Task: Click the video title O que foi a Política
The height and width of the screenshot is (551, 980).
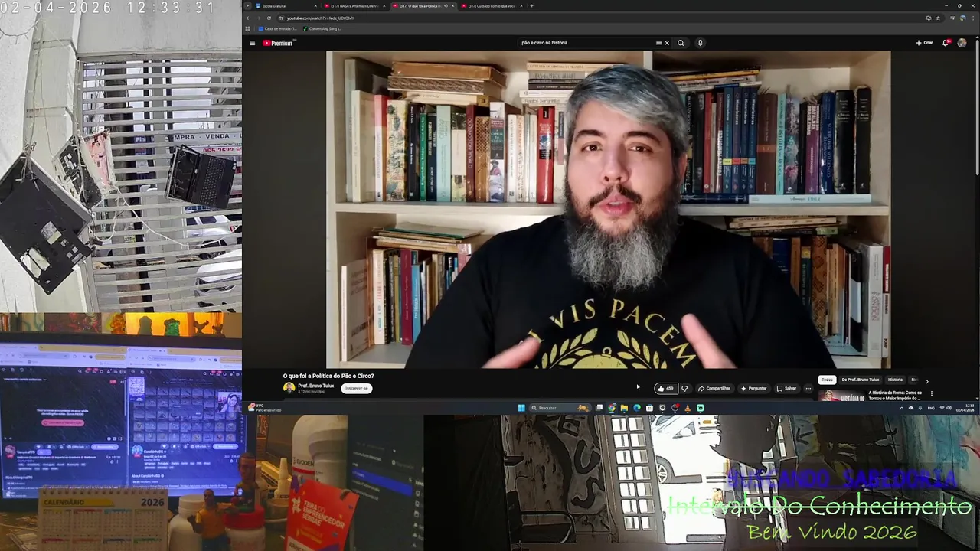Action: (328, 376)
